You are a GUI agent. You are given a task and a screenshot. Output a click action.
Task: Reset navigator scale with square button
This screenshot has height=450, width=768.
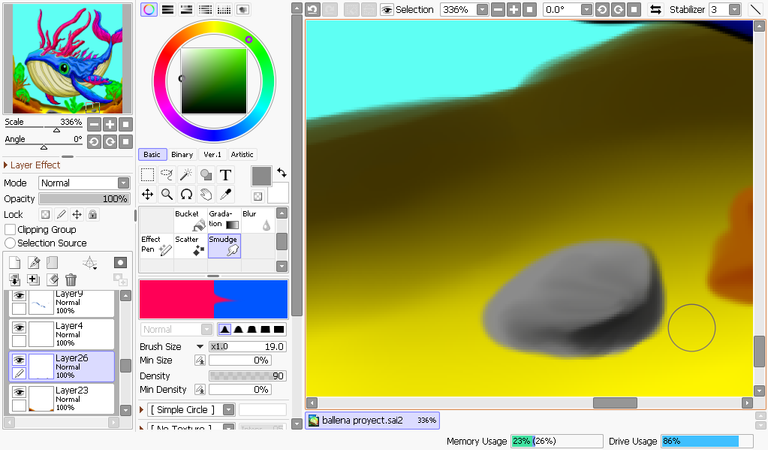coord(126,124)
